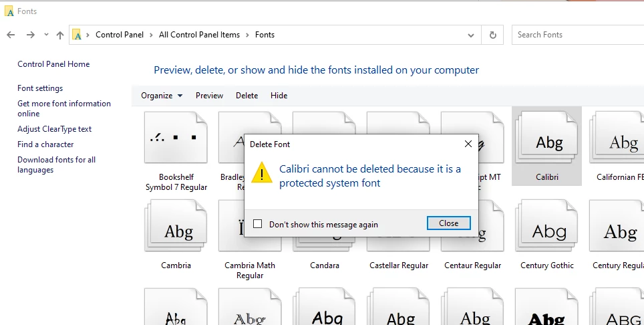Screen dimensions: 644x325
Task: Open Adjust ClearType text link
Action: tap(55, 129)
